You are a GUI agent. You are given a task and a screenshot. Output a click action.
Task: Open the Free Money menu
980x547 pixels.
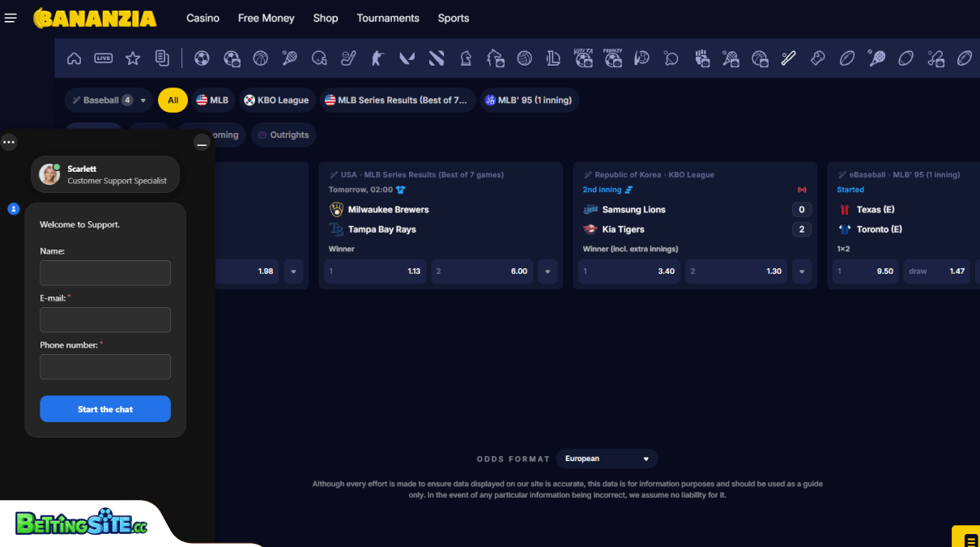coord(266,18)
